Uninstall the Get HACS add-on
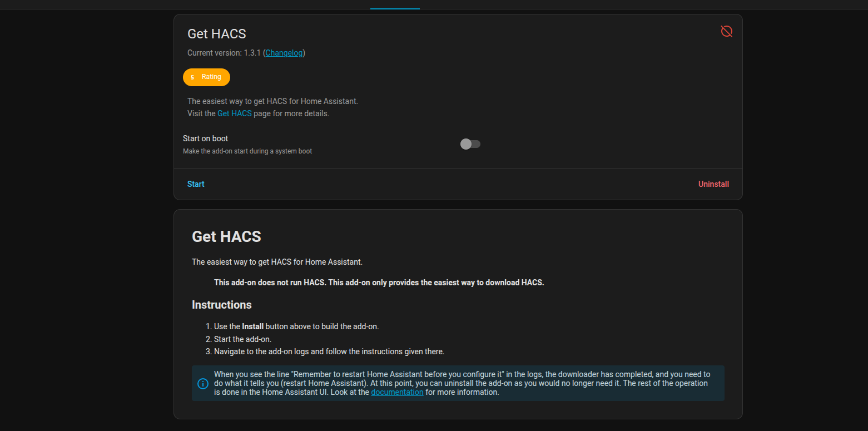This screenshot has height=431, width=868. 713,184
